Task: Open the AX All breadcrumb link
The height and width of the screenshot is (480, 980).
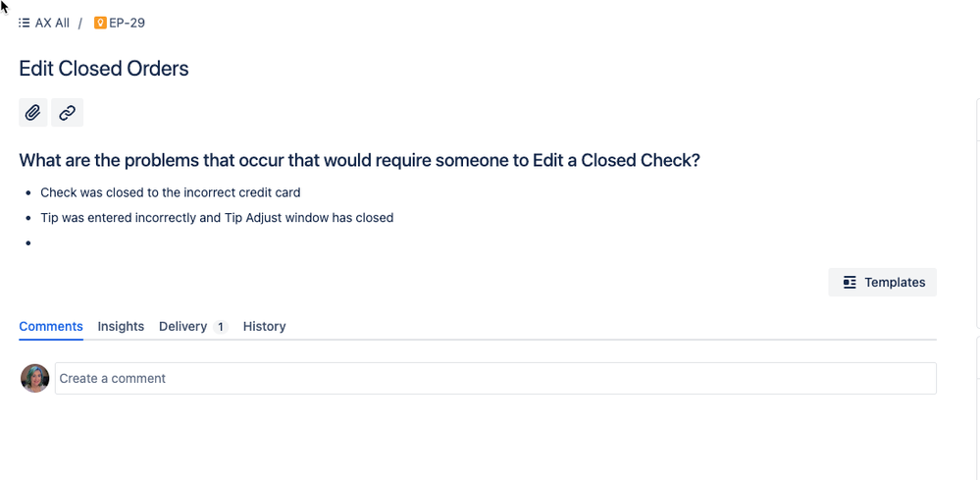Action: (x=52, y=24)
